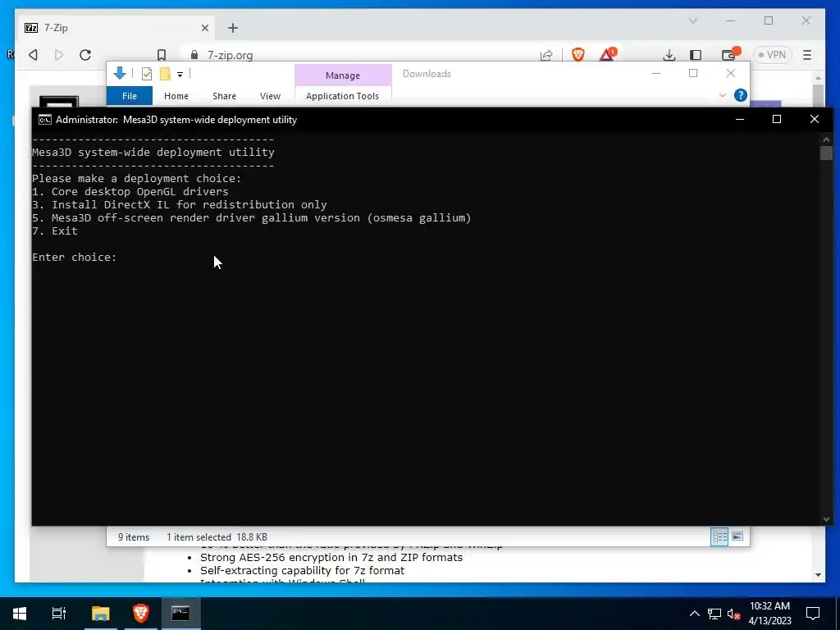Viewport: 840px width, 630px height.
Task: Open File Explorer from taskbar
Action: 100,614
